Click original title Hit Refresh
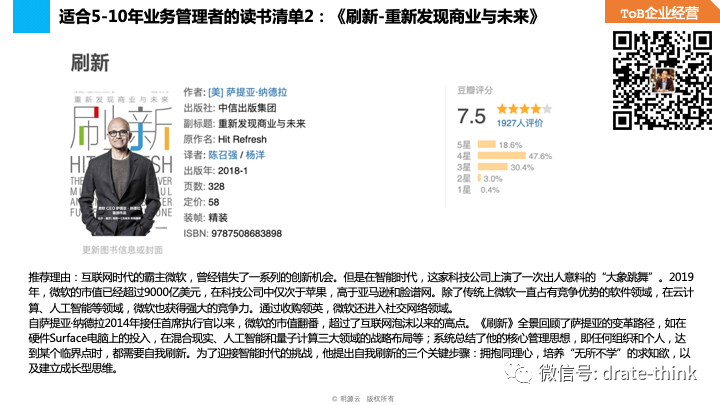 click(242, 139)
